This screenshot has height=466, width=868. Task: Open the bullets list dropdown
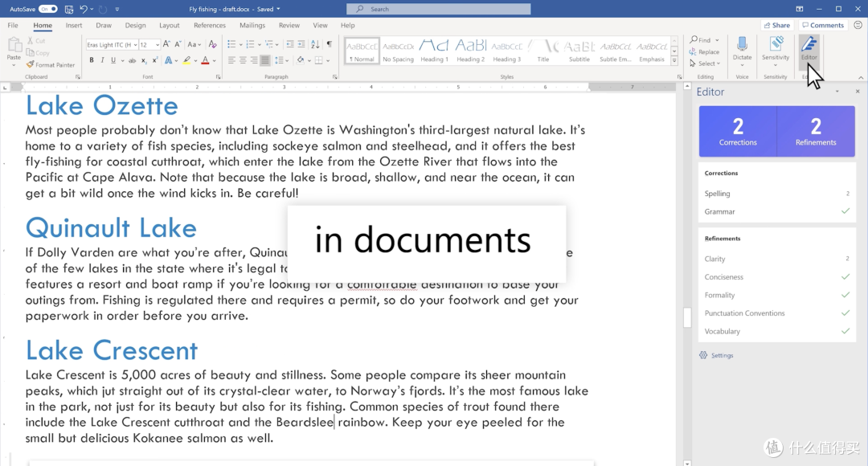tap(240, 44)
